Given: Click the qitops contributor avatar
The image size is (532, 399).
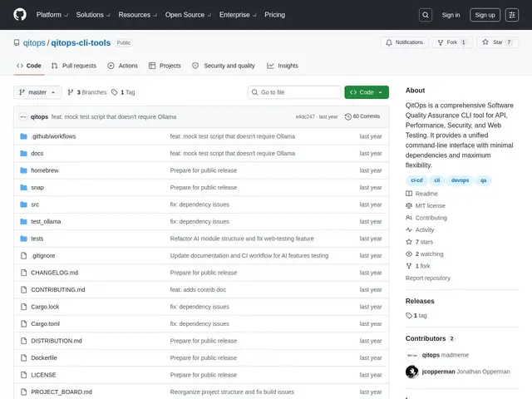Looking at the screenshot, I should (x=412, y=355).
